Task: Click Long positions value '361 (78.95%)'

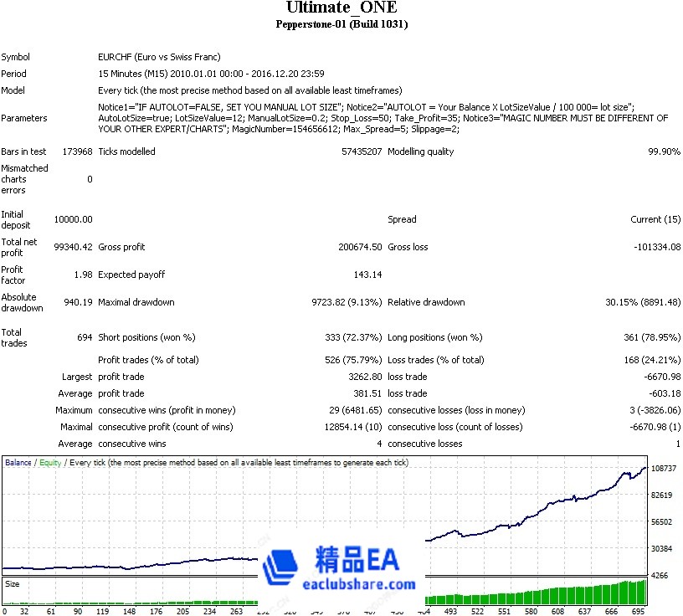Action: pyautogui.click(x=652, y=337)
